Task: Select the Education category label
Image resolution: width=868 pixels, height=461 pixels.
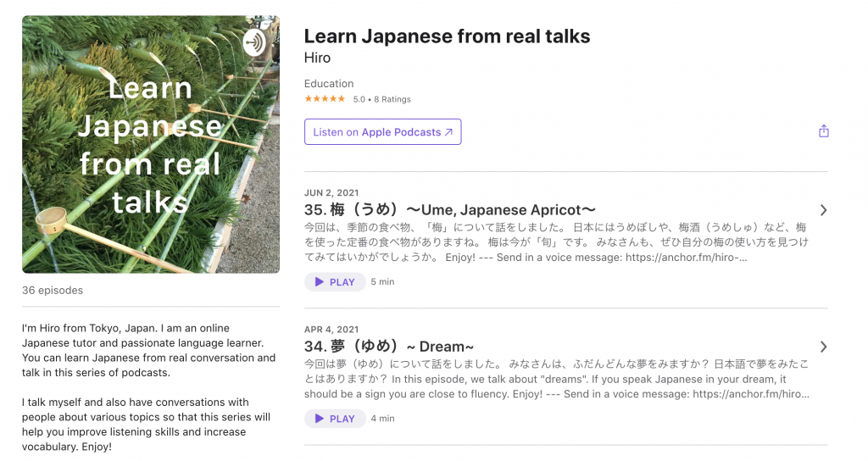Action: pyautogui.click(x=329, y=84)
